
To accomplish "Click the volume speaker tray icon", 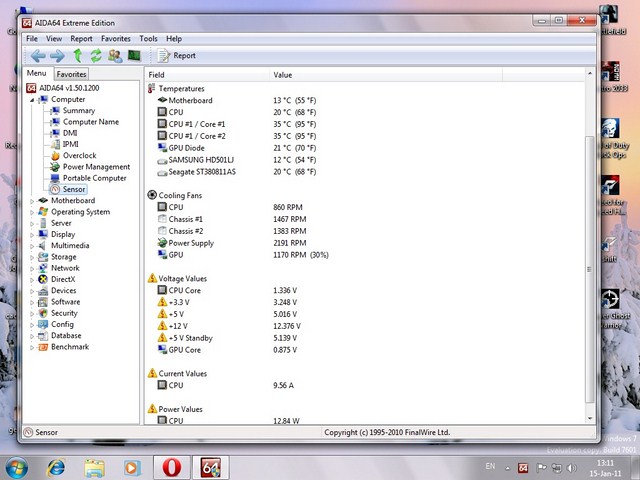I will (572, 468).
